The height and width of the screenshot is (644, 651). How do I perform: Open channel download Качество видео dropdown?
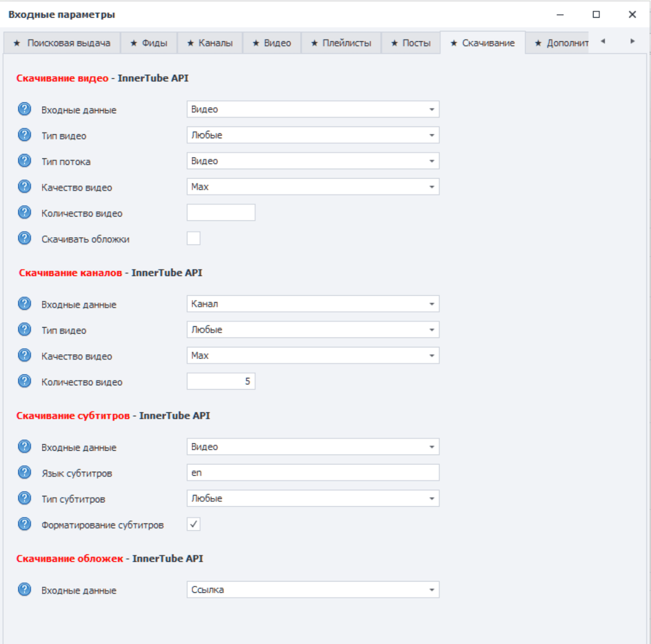313,356
